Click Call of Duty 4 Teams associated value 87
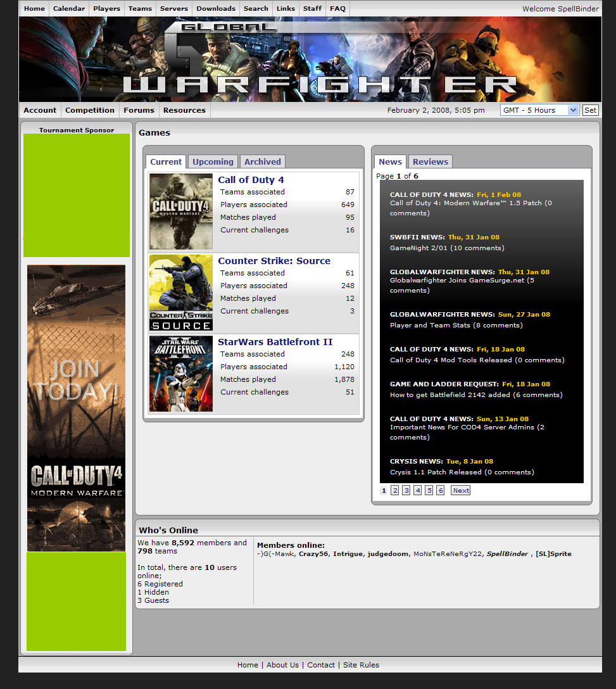616x689 pixels. pyautogui.click(x=349, y=192)
